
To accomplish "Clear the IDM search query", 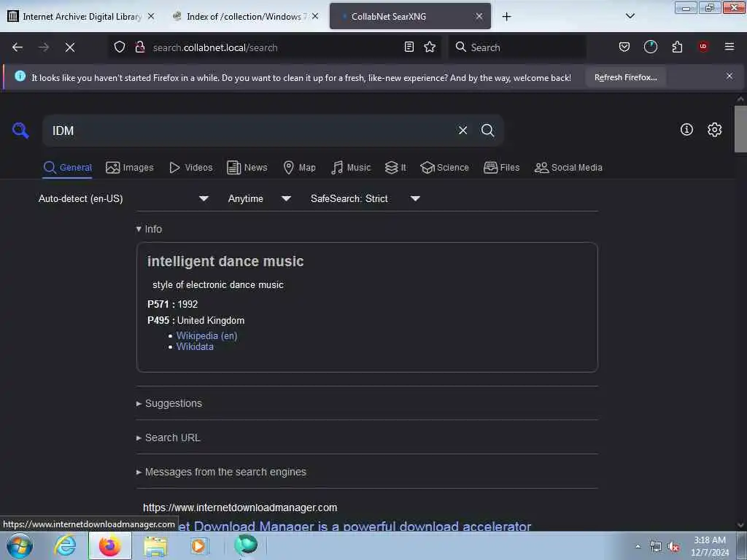I will pyautogui.click(x=462, y=131).
